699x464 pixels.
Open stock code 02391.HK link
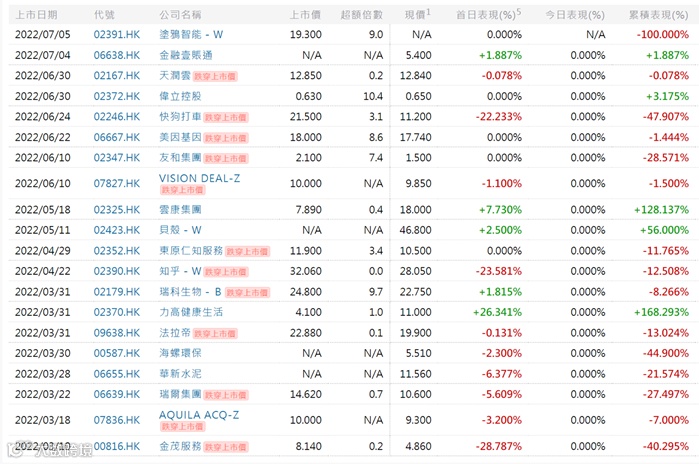tap(116, 34)
